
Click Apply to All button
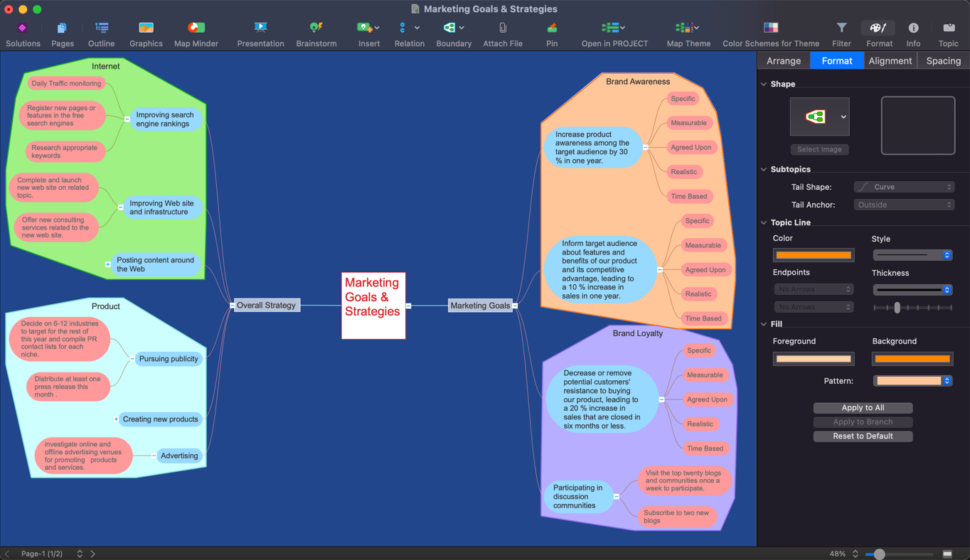coord(863,408)
